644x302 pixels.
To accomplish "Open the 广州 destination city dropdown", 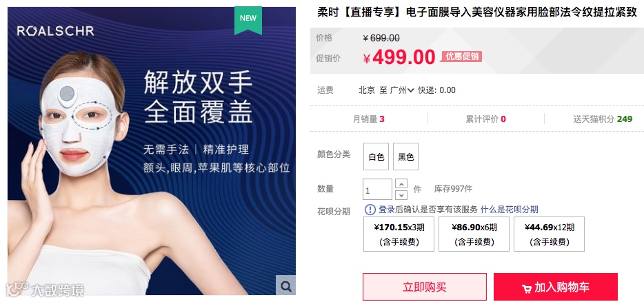I will [x=402, y=90].
